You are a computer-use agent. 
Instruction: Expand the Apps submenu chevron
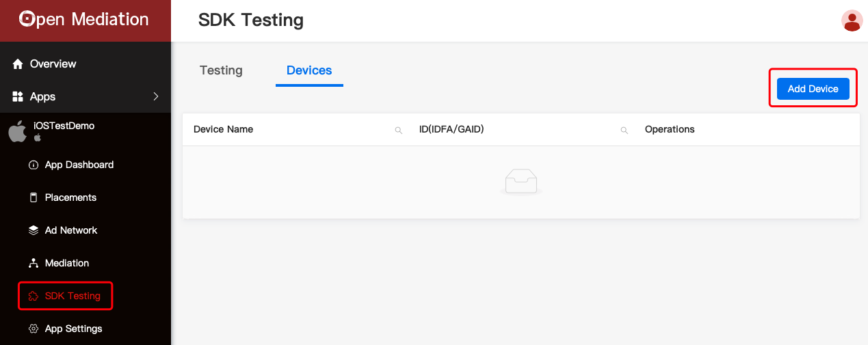click(155, 96)
